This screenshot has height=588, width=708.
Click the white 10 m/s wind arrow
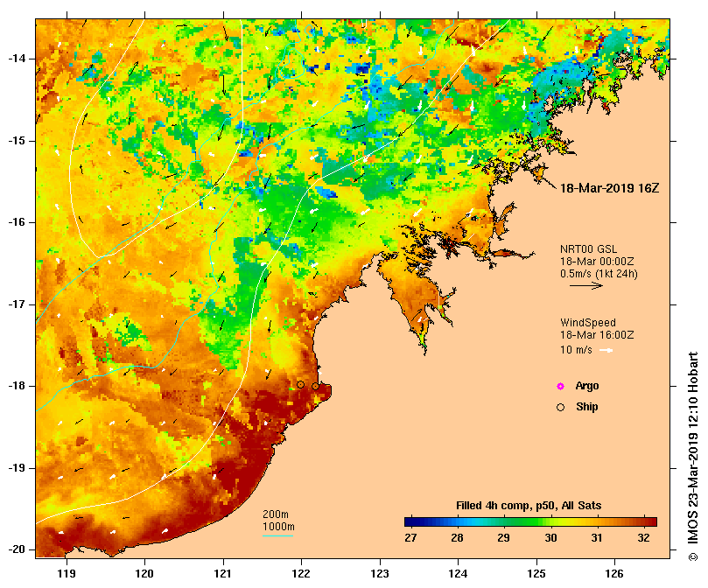tap(606, 350)
